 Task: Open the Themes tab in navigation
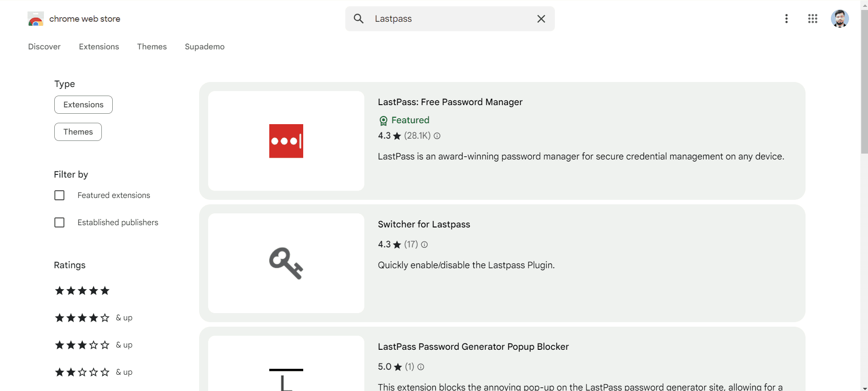tap(152, 47)
